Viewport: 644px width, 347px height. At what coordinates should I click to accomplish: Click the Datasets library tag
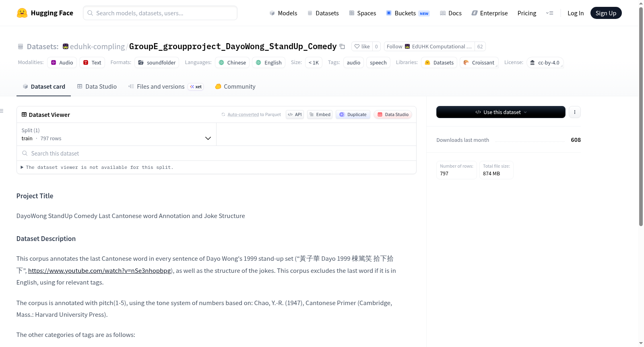(439, 62)
